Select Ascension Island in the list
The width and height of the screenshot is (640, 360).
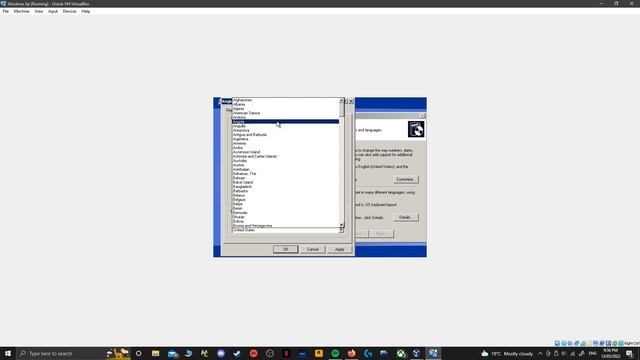tap(285, 152)
